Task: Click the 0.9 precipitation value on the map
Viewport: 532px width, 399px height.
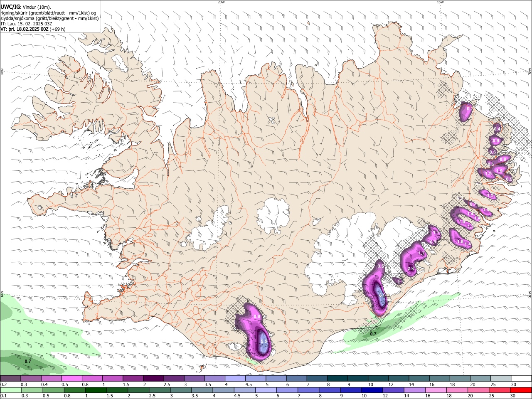Action: (x=495, y=141)
